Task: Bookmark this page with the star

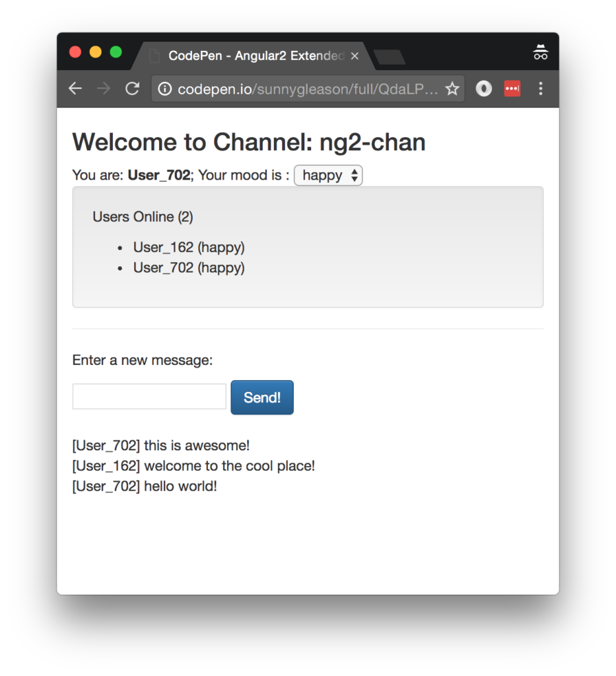Action: [x=452, y=89]
